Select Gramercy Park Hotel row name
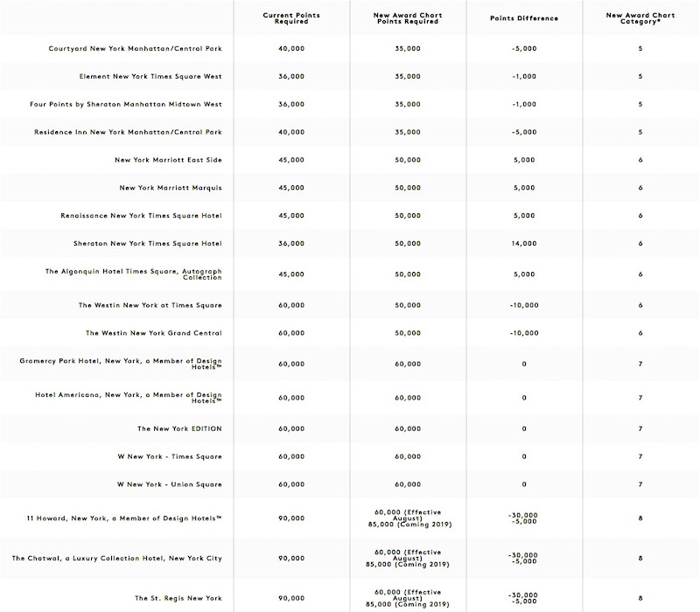 (x=121, y=364)
